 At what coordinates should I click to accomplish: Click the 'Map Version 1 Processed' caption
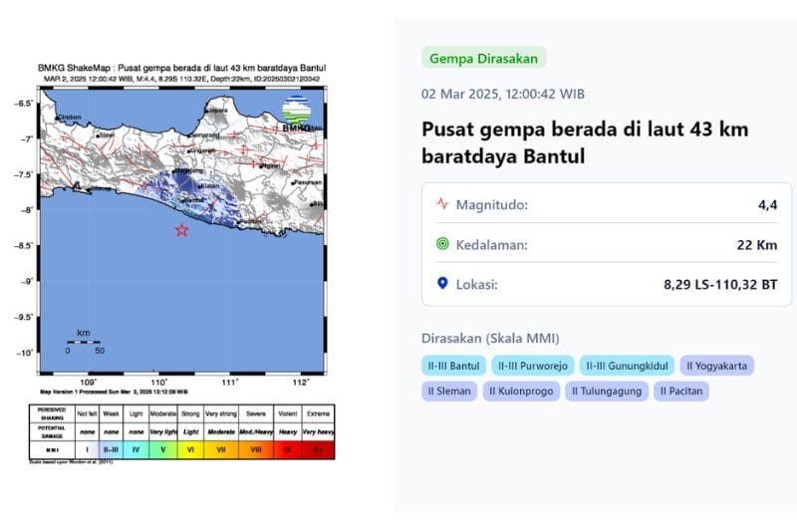point(114,392)
